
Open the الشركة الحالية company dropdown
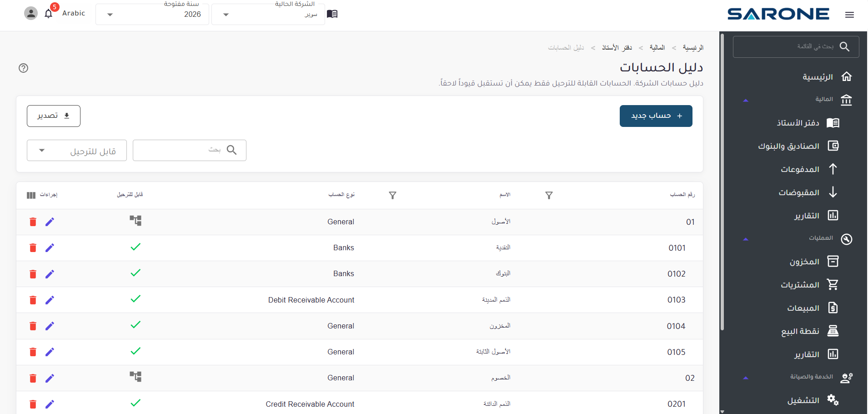coord(268,14)
